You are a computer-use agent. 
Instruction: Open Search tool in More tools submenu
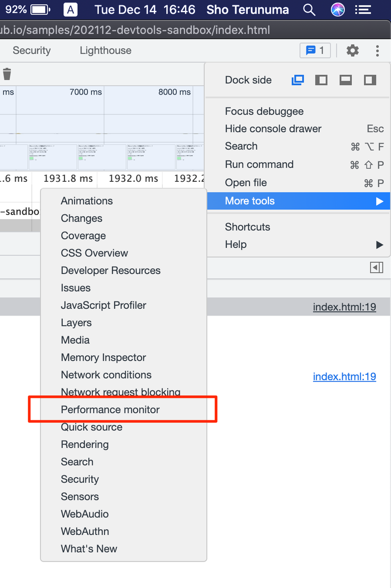pos(124,462)
